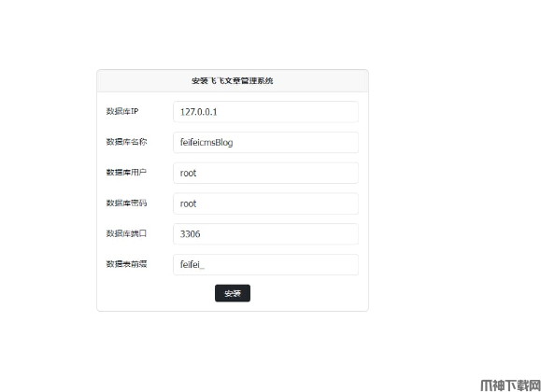Click the 数据表前缀 field with feifei_

[265, 265]
